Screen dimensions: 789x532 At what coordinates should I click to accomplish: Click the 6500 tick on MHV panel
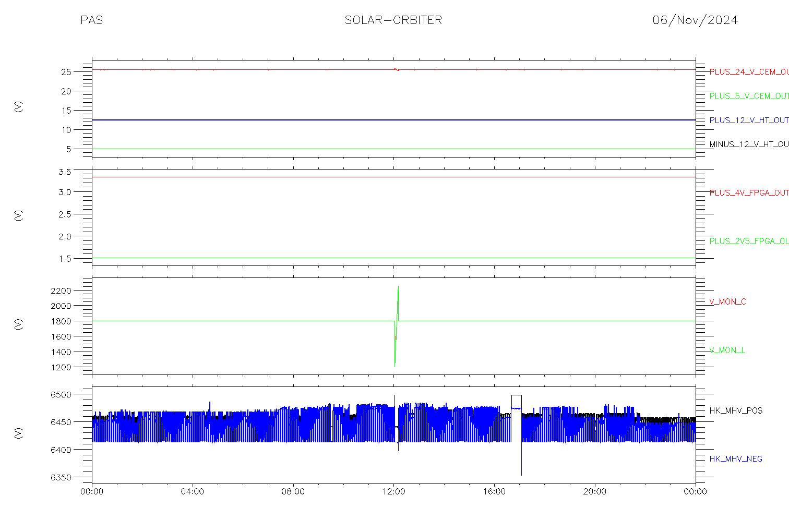tap(61, 394)
